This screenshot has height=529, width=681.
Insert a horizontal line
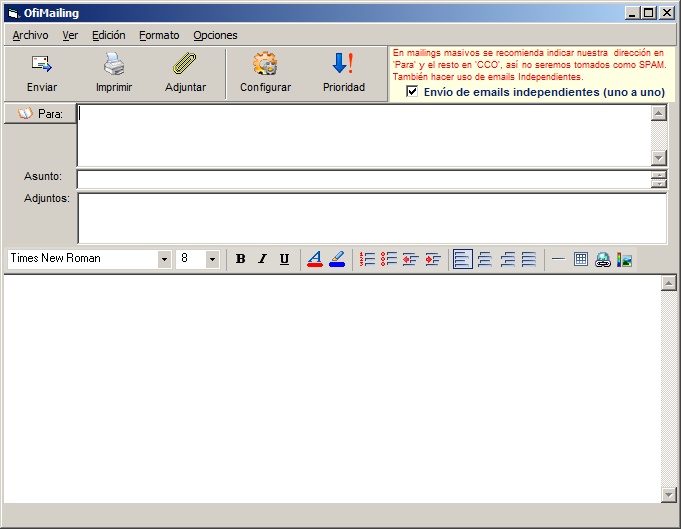(559, 259)
